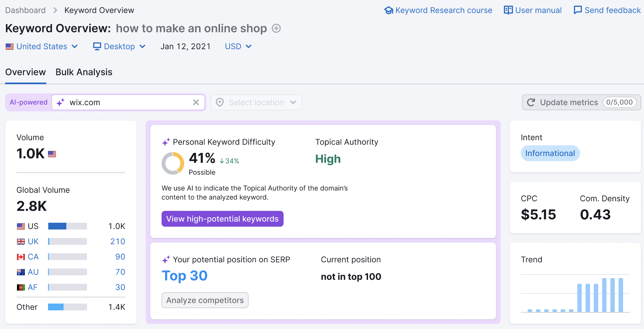The image size is (644, 329).
Task: Click Analyze competitors button
Action: point(204,300)
